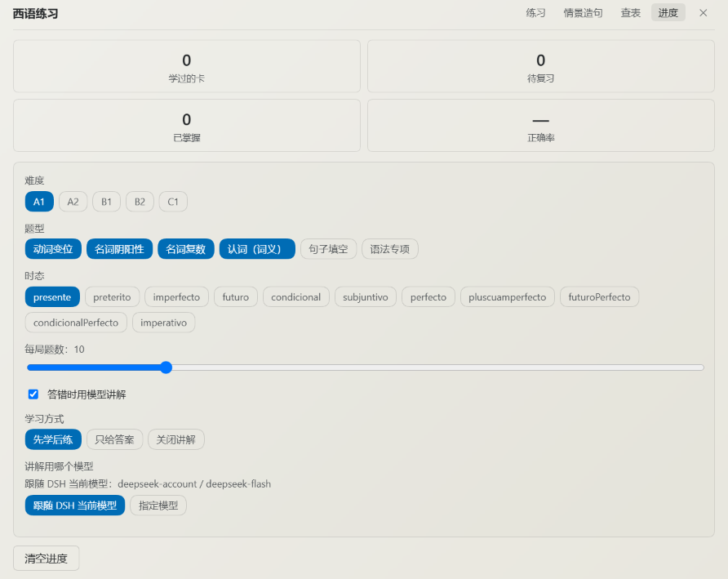The height and width of the screenshot is (579, 728).
Task: Pick difficulty C1
Action: (173, 202)
